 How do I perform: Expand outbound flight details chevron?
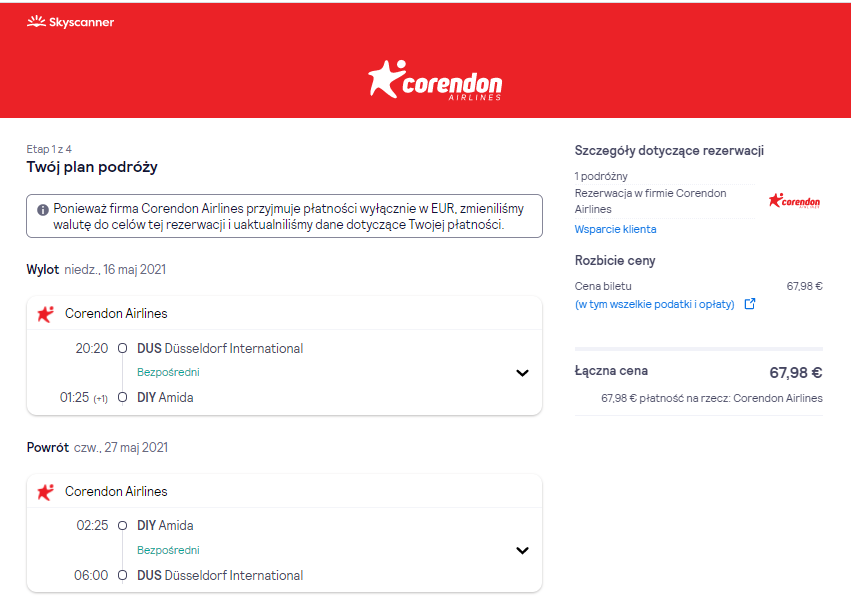(x=522, y=373)
